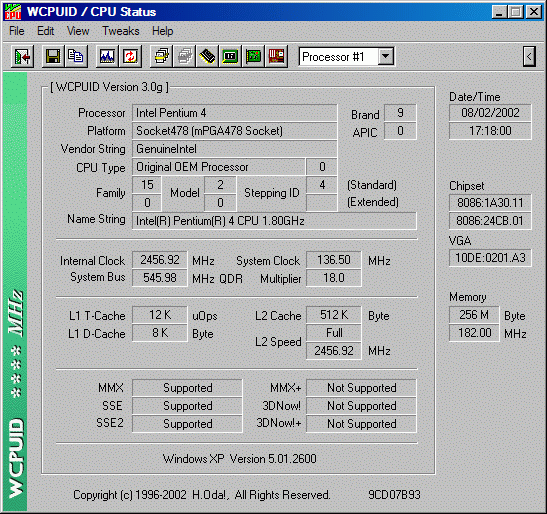
Task: Click the Save floppy disk icon
Action: (x=53, y=56)
